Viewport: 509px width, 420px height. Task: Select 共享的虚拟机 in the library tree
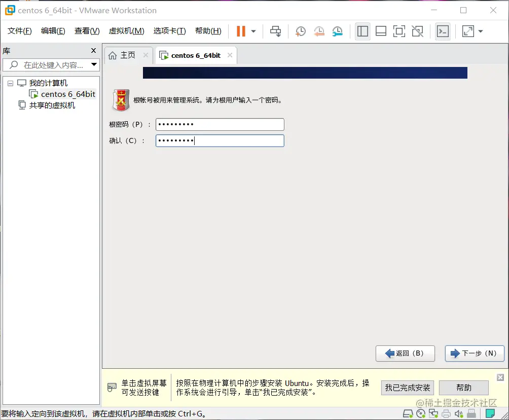[52, 105]
